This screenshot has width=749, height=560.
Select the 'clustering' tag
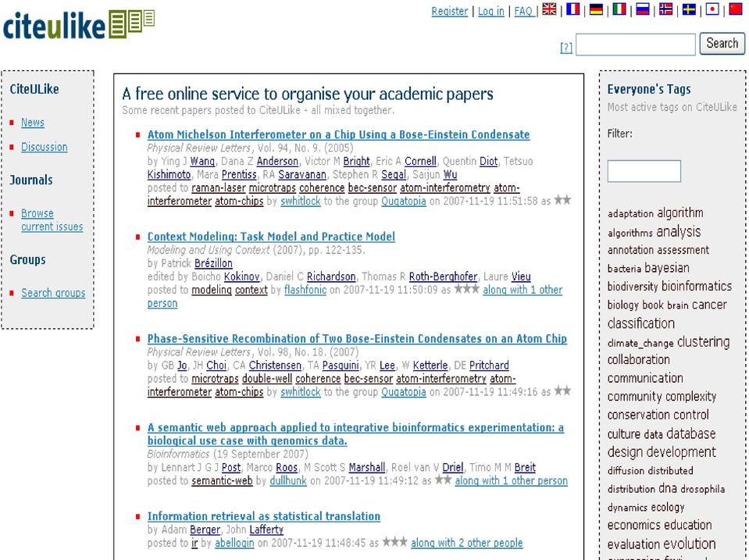pos(704,342)
